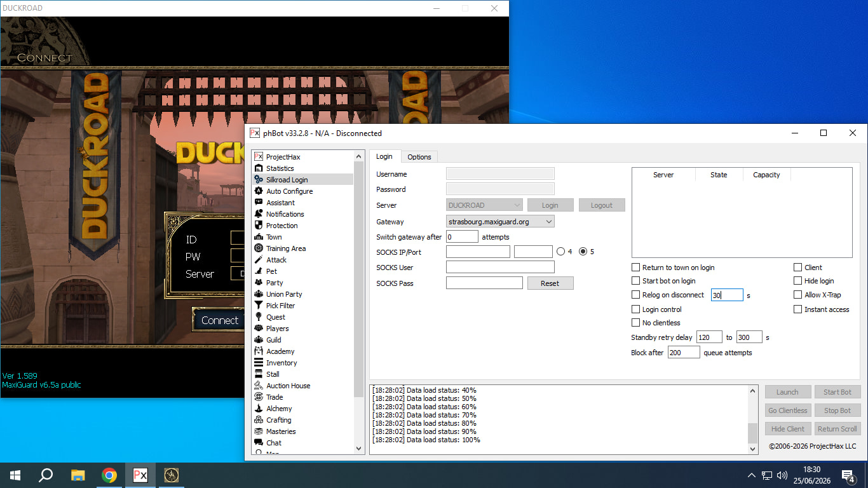Select SOCKS version 4 radio button

[x=560, y=252]
